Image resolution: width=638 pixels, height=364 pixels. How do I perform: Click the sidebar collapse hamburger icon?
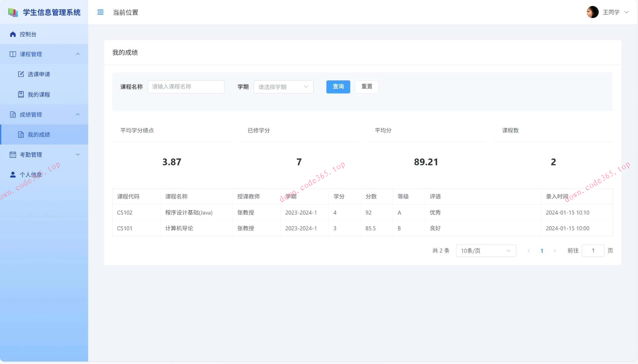tap(100, 12)
